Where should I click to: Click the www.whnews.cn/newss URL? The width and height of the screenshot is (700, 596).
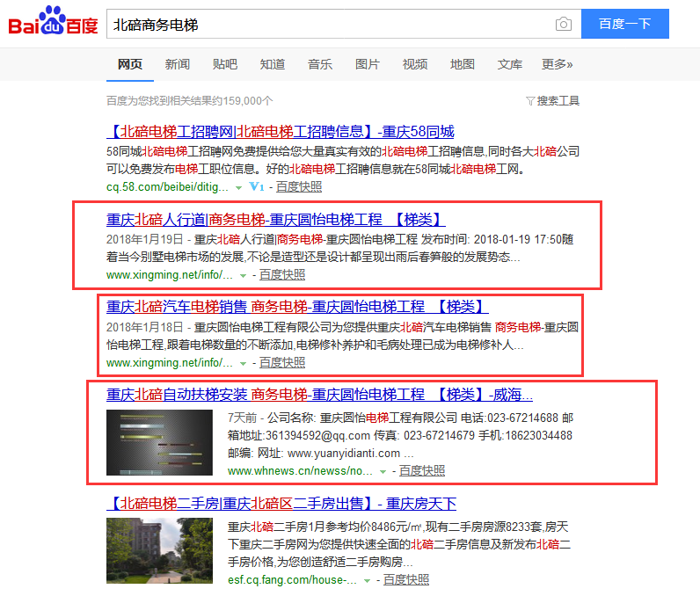300,470
